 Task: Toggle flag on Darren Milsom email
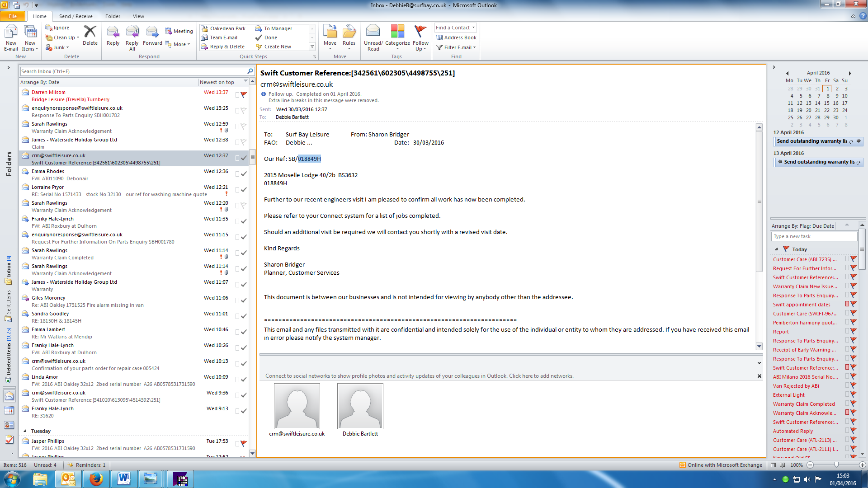pos(244,94)
